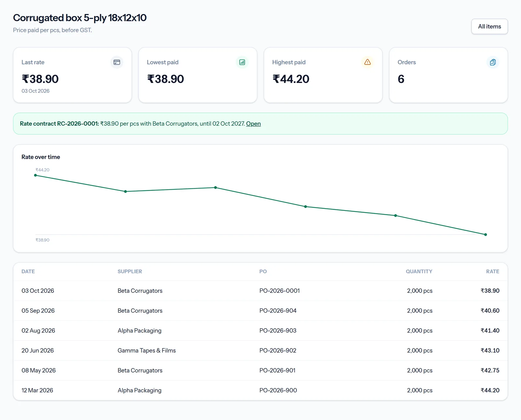
Task: Select the 03 Oct 2026 table date
Action: (38, 291)
